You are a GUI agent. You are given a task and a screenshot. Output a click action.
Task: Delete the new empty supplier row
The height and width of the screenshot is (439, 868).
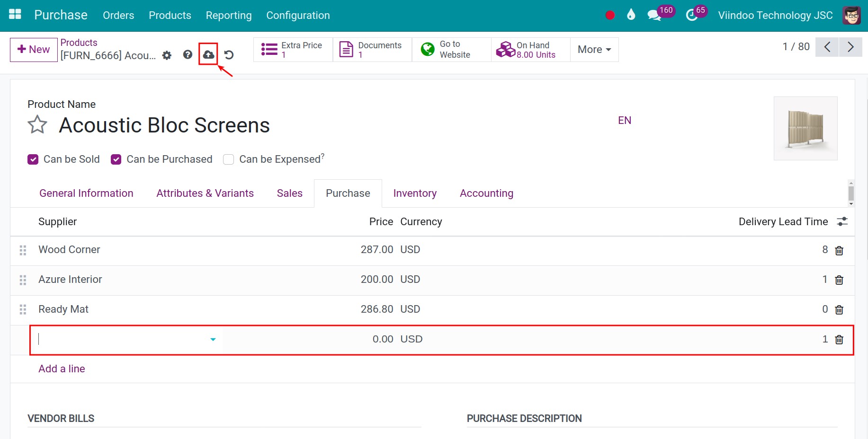[839, 340]
